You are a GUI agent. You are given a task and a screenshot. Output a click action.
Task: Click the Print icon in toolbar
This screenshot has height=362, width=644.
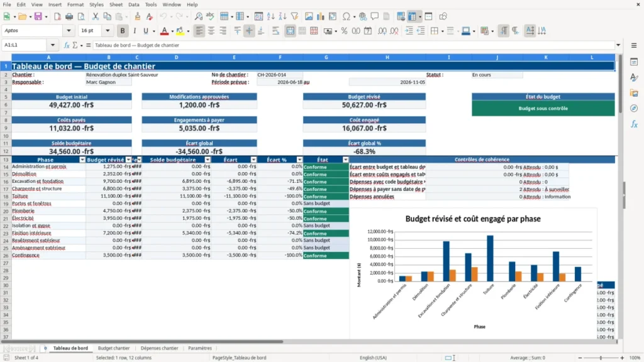tap(69, 16)
